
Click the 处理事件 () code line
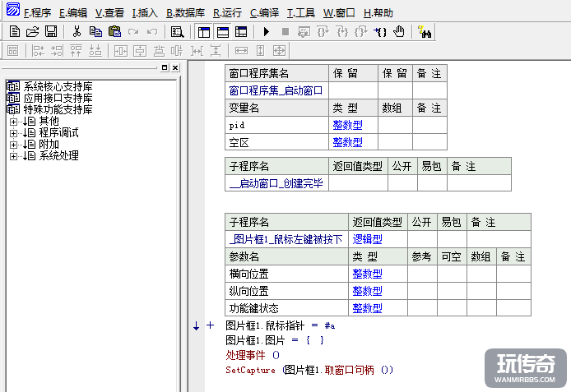[x=253, y=355]
